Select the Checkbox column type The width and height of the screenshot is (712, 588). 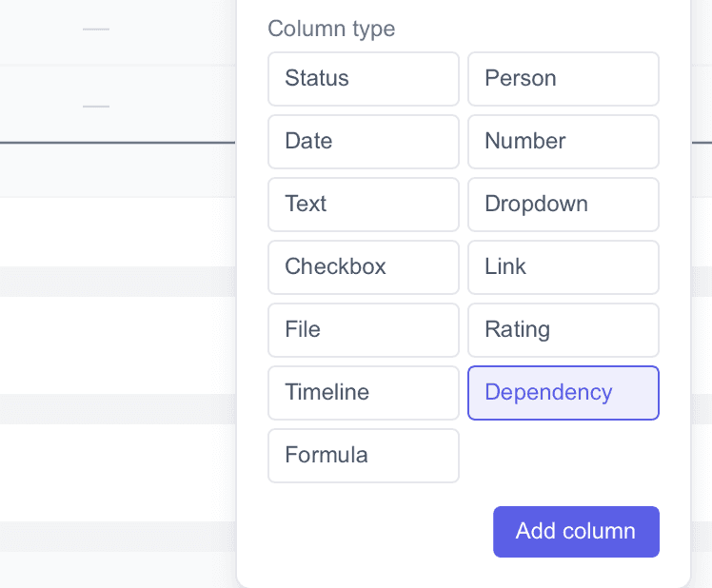pos(363,267)
